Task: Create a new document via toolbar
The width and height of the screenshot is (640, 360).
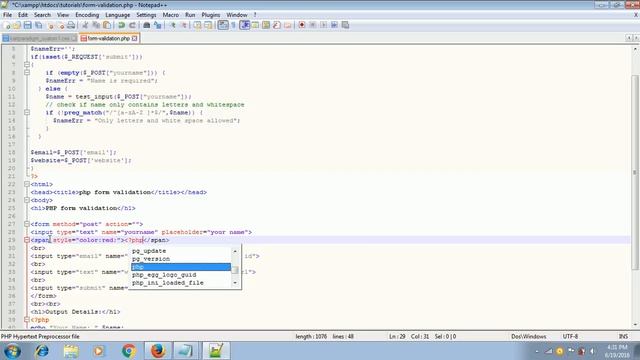Action: 7,25
